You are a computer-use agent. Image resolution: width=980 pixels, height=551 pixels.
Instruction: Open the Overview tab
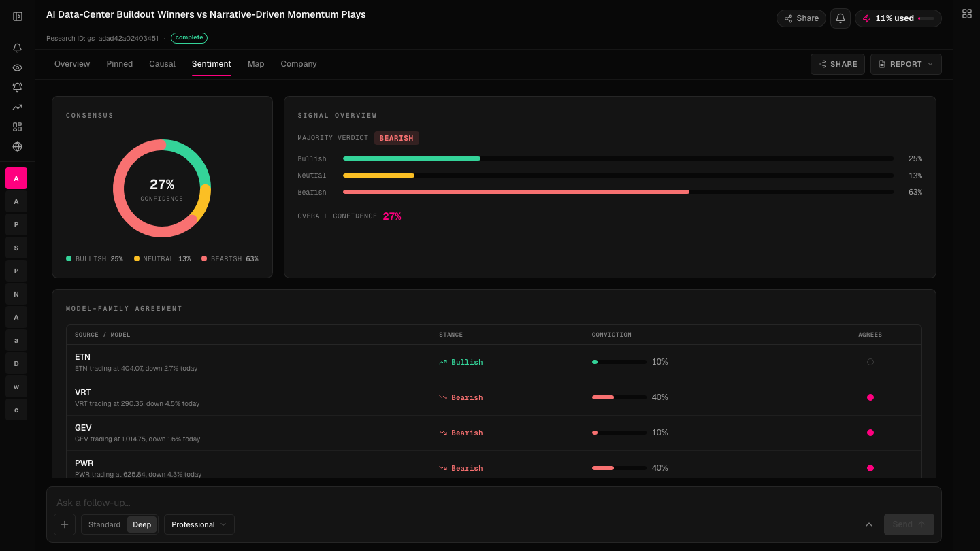(x=72, y=64)
